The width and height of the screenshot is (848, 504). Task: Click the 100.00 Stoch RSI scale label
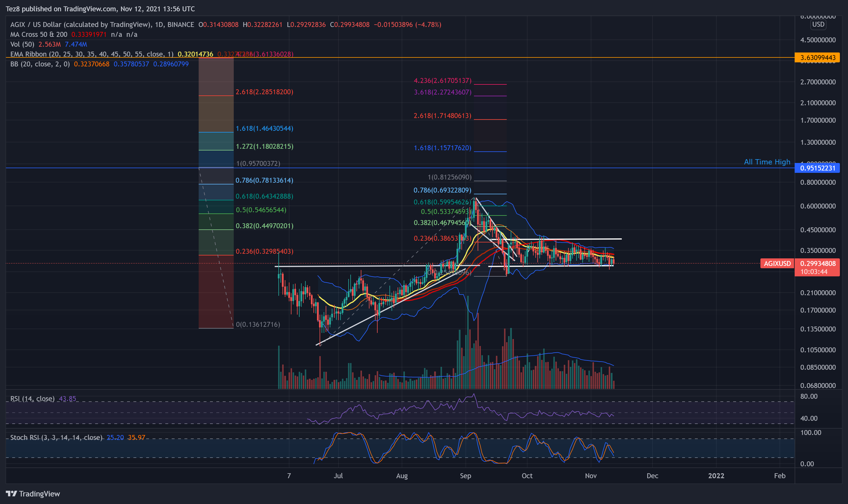[x=810, y=432]
